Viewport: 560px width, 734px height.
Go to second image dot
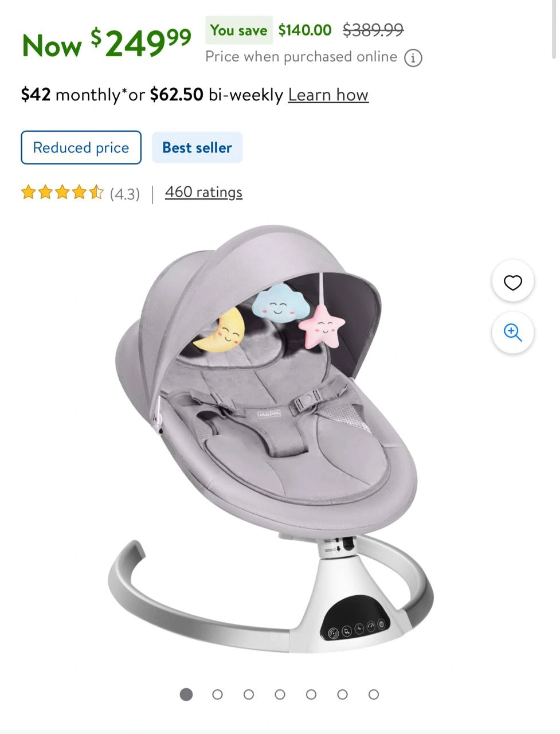[217, 694]
